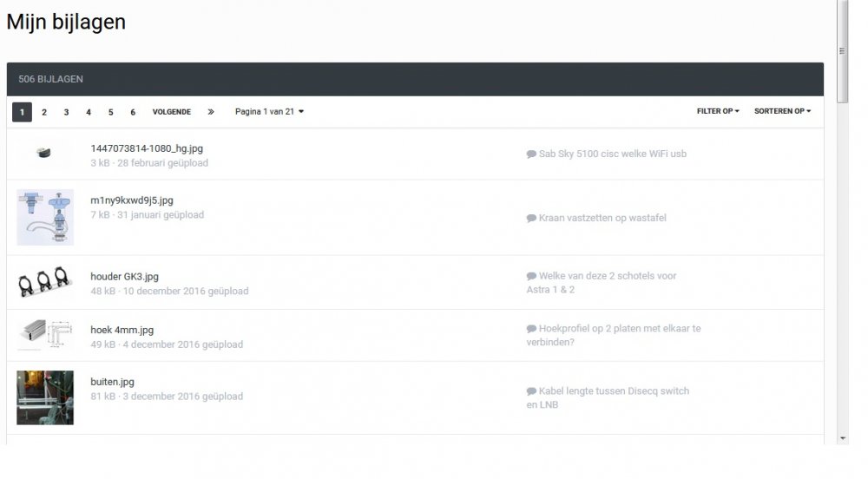Expand the Pagina 1 van 21 selector
The width and height of the screenshot is (868, 479).
point(269,112)
